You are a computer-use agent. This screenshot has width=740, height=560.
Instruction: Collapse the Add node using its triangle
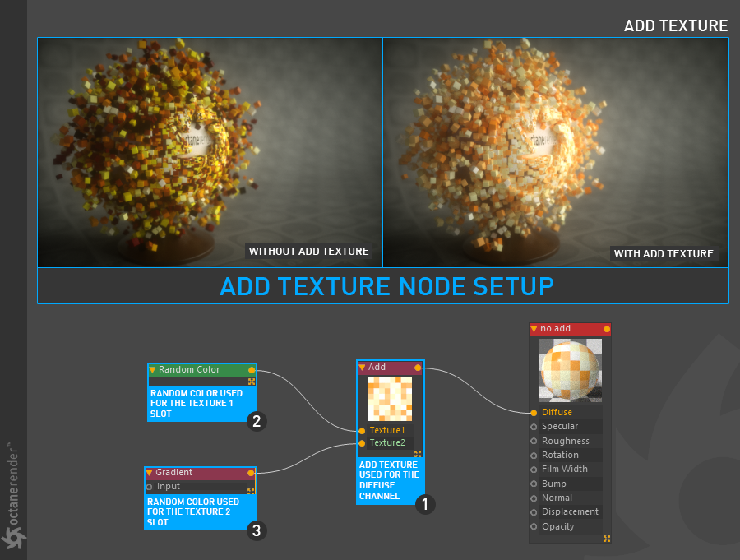[363, 368]
